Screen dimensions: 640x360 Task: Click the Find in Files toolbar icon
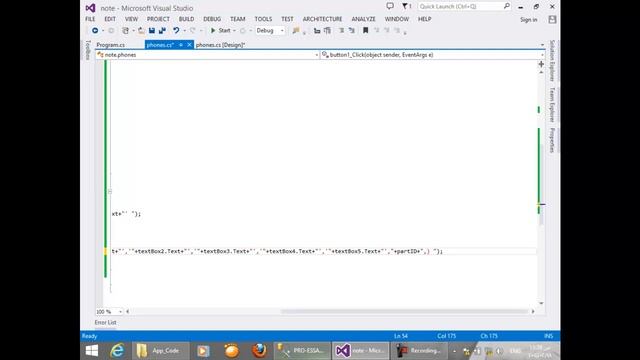click(x=296, y=31)
